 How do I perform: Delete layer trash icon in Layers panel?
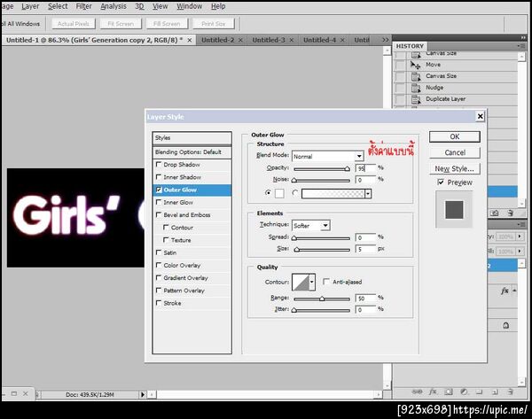[511, 392]
